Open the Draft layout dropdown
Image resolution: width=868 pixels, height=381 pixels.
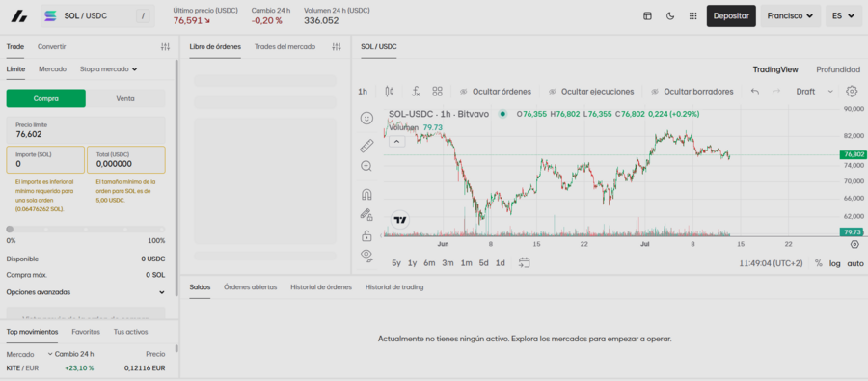pos(814,92)
